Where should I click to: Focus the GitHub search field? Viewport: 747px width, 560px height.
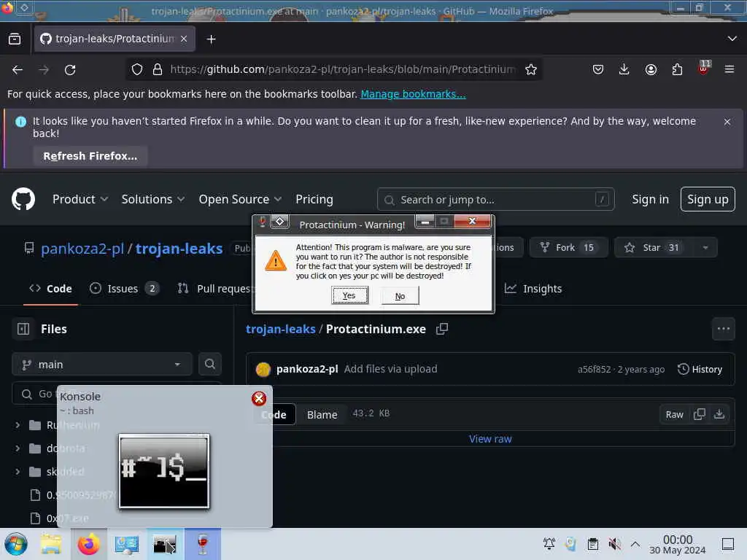click(x=495, y=200)
